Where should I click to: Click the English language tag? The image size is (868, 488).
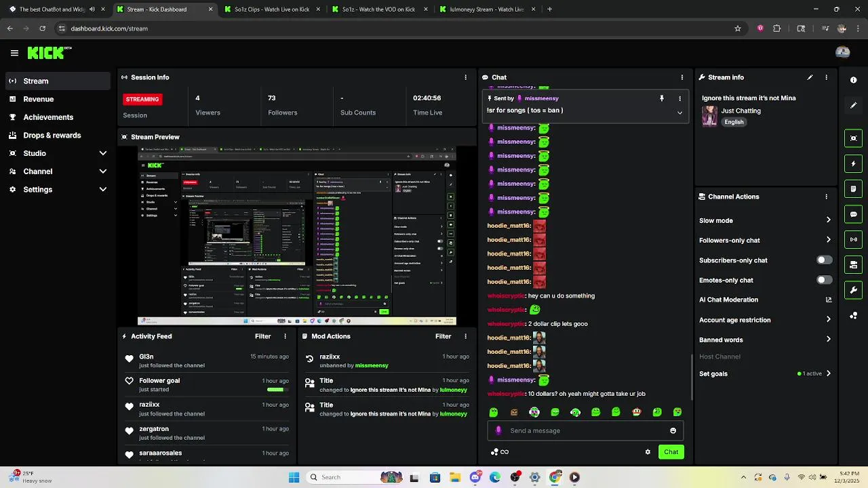(x=734, y=122)
